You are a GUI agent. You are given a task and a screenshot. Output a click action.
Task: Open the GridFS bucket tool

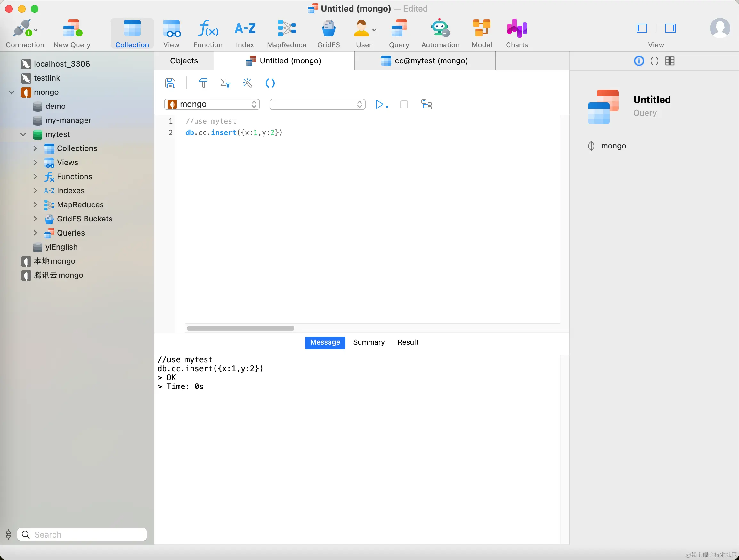[329, 33]
